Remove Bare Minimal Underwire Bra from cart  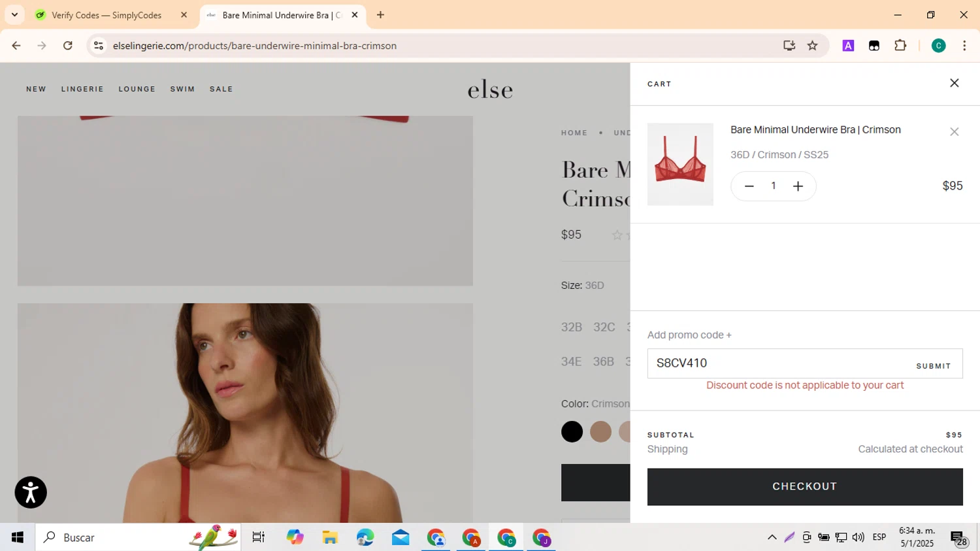click(954, 132)
